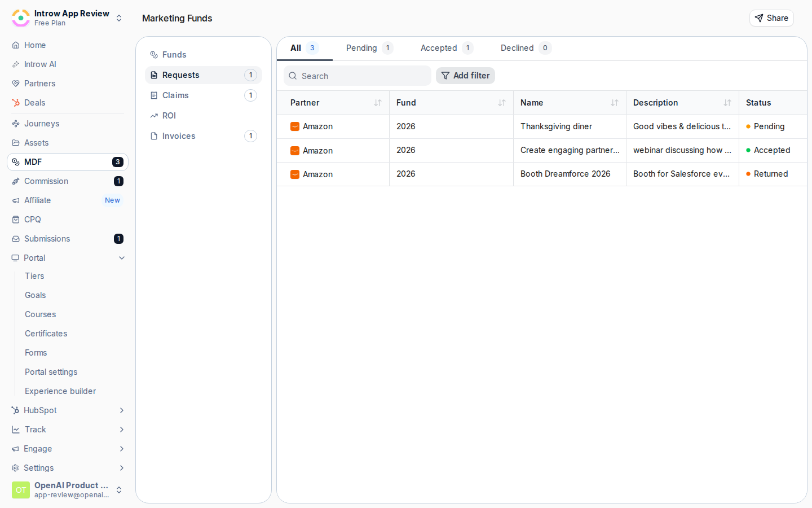Open Goals under Portal

pyautogui.click(x=36, y=295)
